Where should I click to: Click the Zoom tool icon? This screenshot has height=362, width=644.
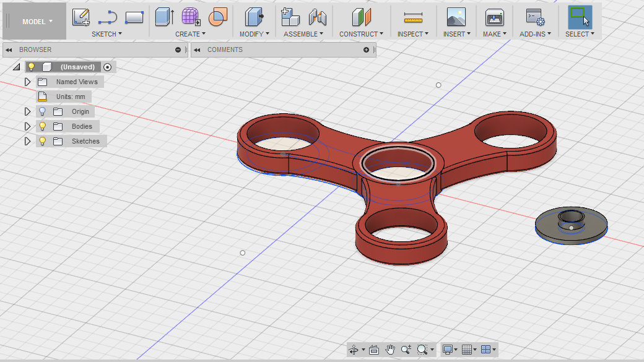pos(406,350)
